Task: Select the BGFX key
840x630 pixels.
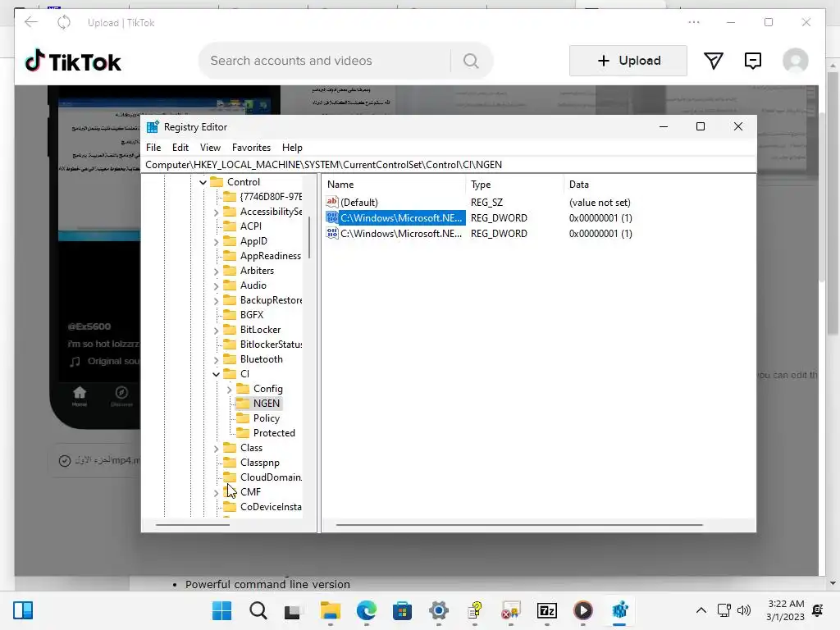Action: click(251, 315)
